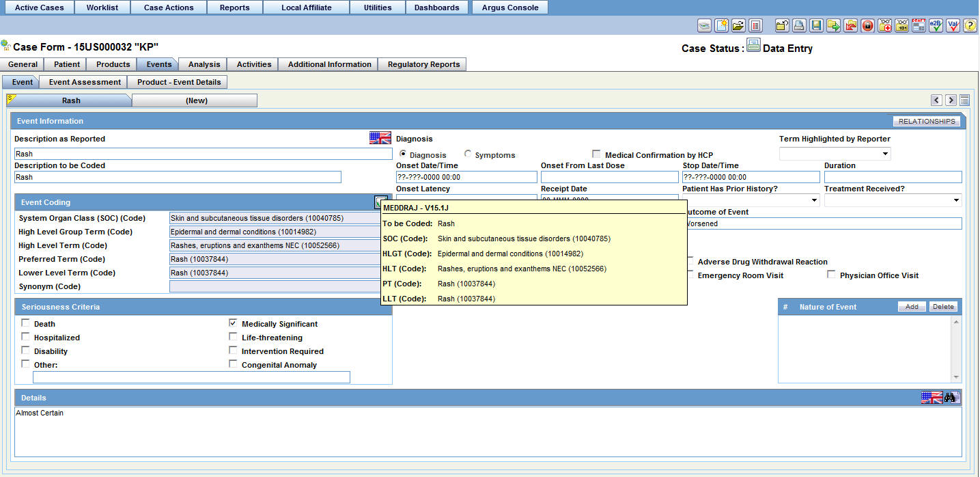
Task: Open the Product - Event Details sub-tab
Action: [179, 82]
